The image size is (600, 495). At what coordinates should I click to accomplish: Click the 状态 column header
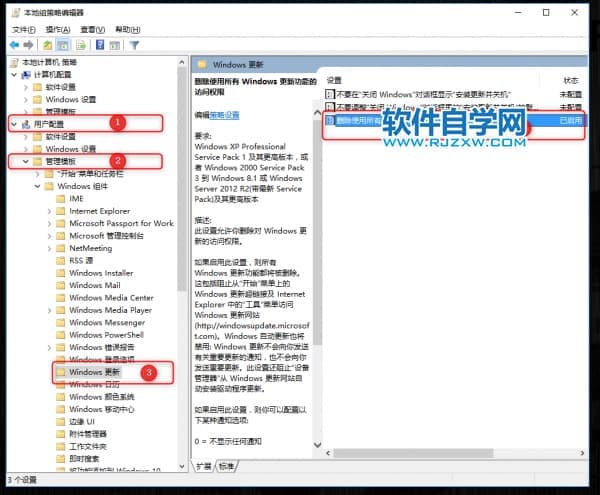(x=570, y=79)
